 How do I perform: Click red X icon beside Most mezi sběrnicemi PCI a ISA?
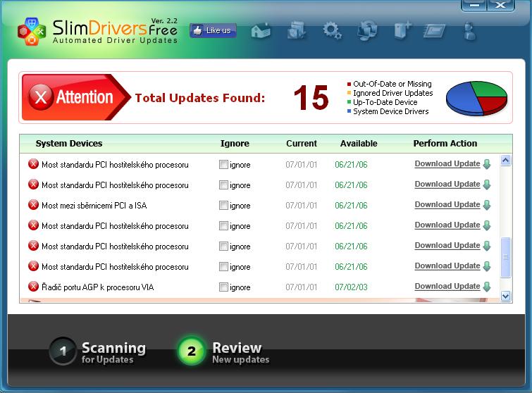coord(33,205)
